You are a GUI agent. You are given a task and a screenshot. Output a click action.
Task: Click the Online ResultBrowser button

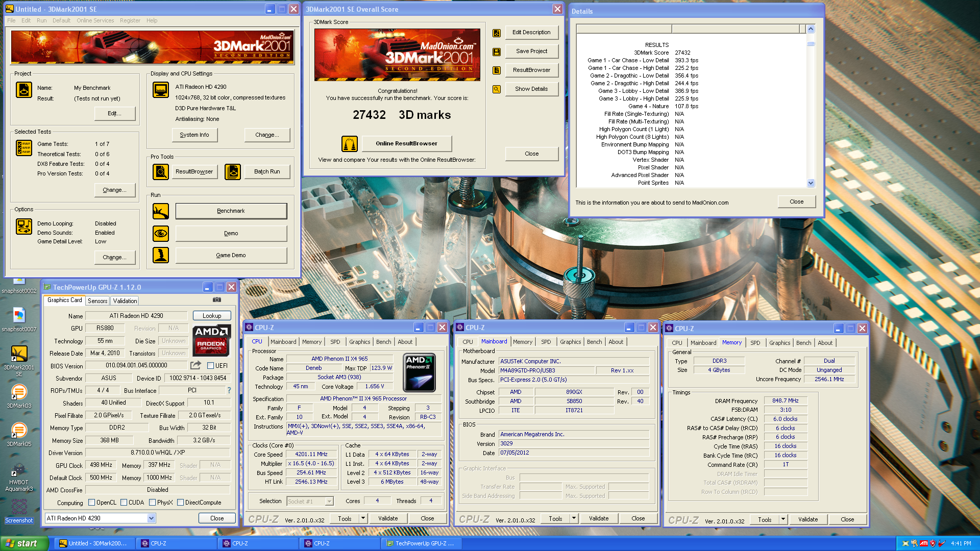(406, 144)
